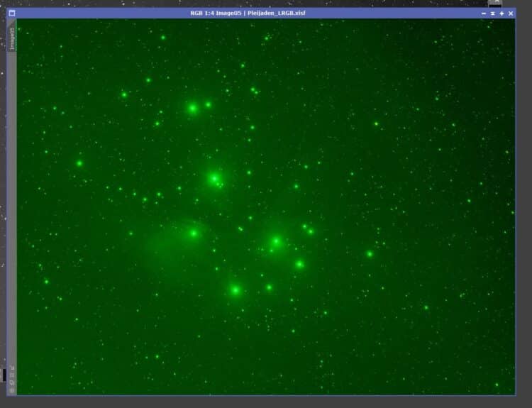The height and width of the screenshot is (408, 532).
Task: Click the lowest status icon in left strip
Action: (12, 391)
